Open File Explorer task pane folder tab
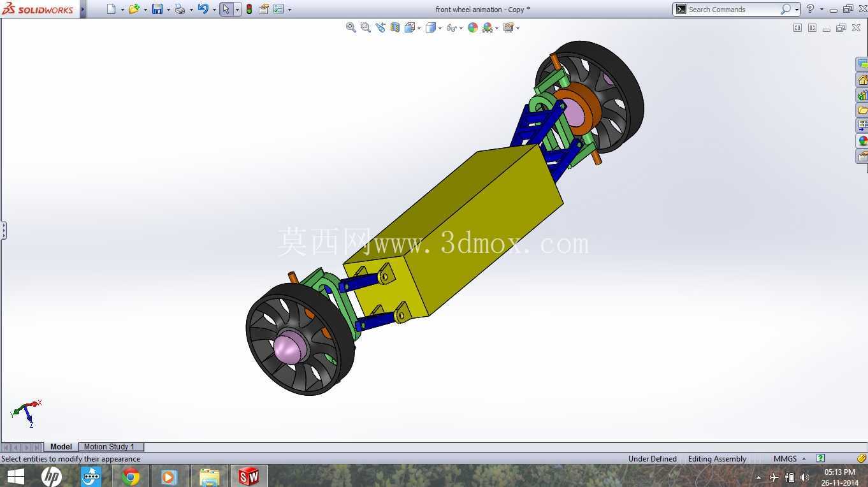 (x=862, y=110)
